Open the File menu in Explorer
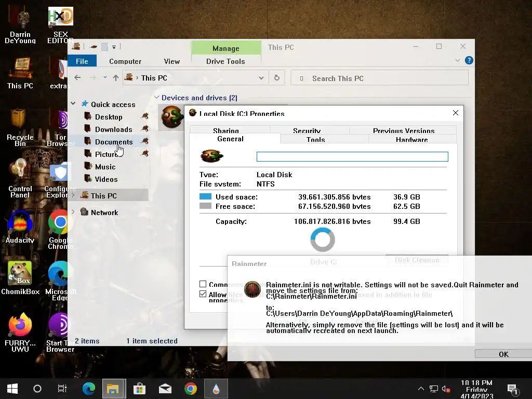The width and height of the screenshot is (532, 399). pyautogui.click(x=82, y=61)
